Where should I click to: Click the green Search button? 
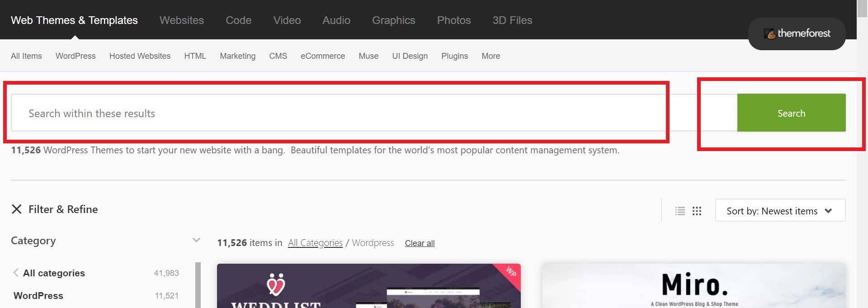click(x=791, y=113)
